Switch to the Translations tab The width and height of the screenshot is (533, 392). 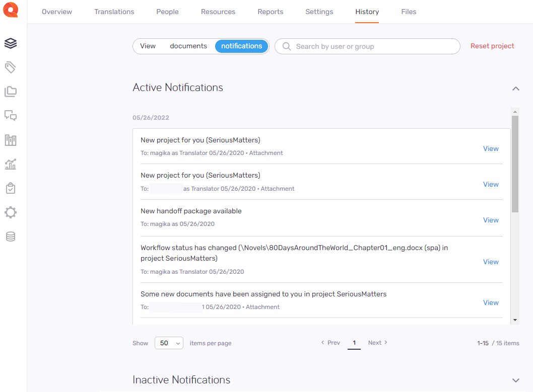114,12
